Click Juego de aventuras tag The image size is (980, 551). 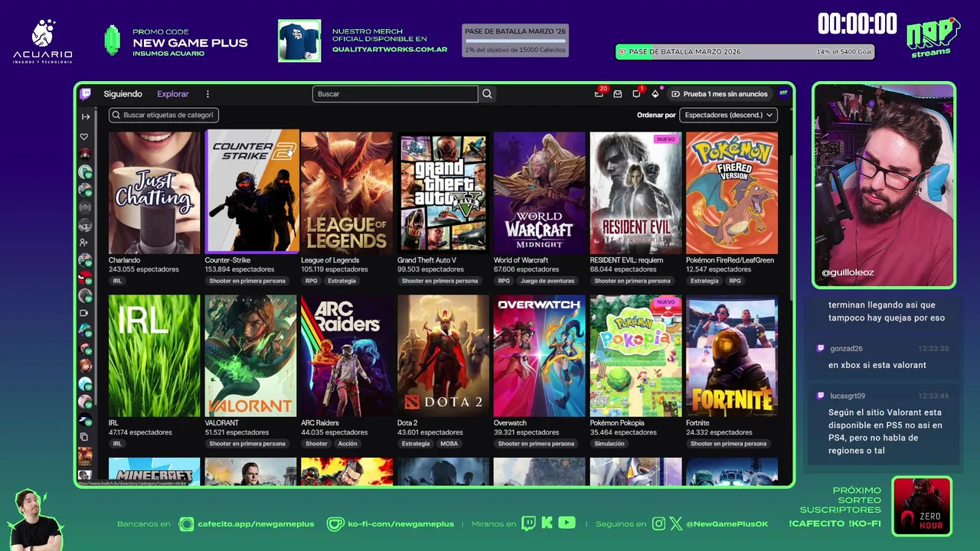point(547,281)
